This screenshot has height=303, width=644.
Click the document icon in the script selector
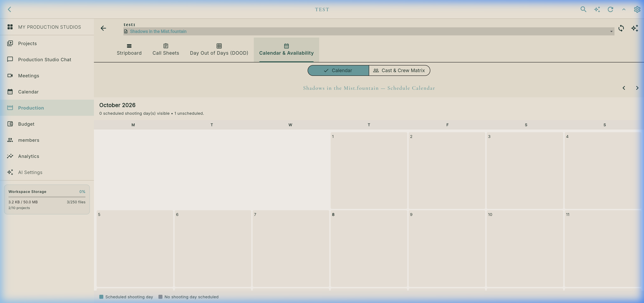pos(126,32)
